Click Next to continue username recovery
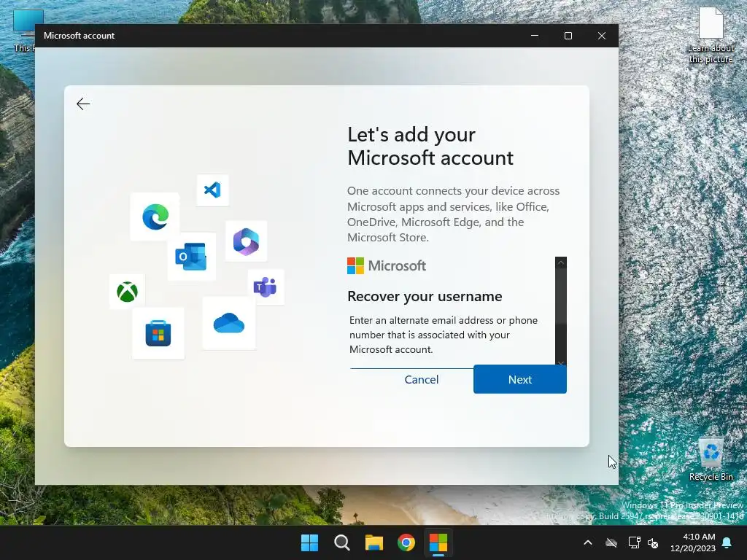The height and width of the screenshot is (560, 747). coord(519,379)
